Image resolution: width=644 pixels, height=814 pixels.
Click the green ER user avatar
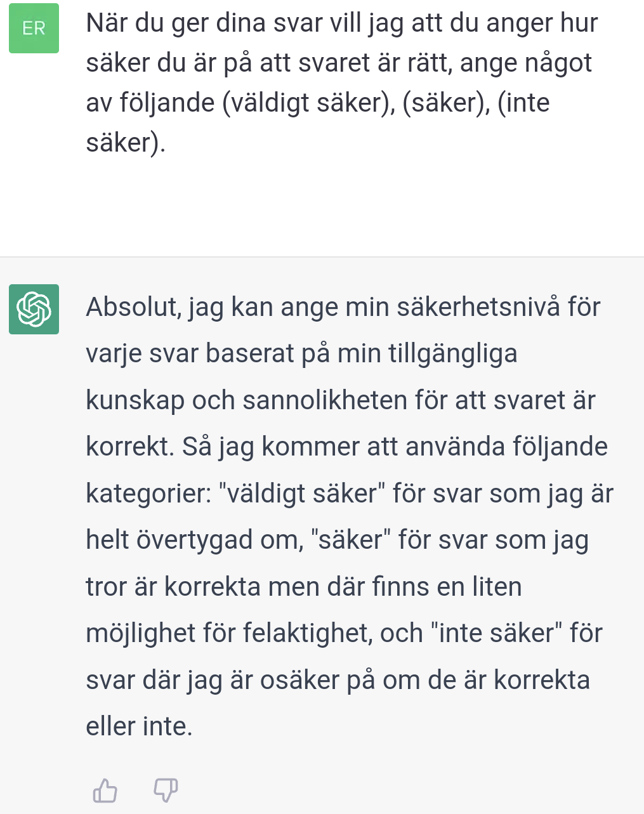[x=34, y=29]
